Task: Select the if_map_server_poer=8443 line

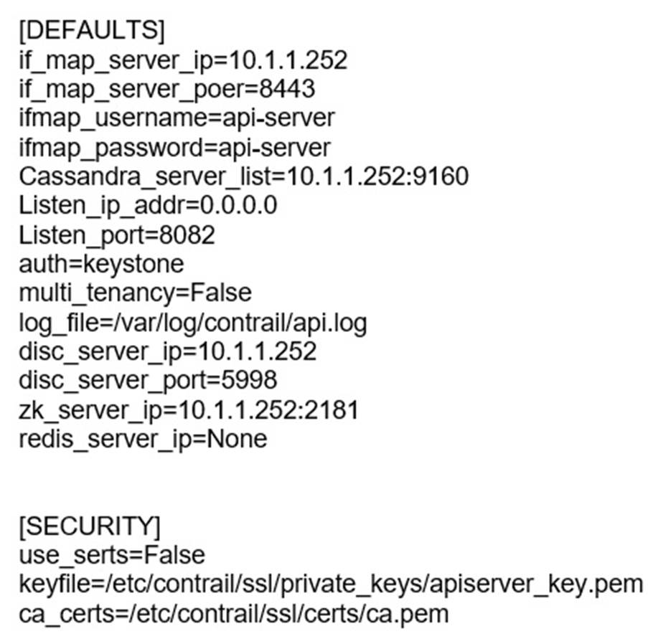Action: 166,89
